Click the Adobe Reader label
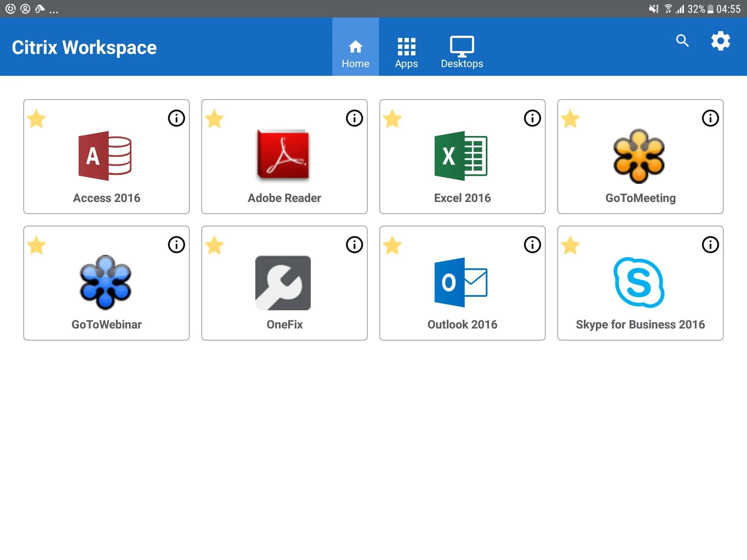 point(285,198)
